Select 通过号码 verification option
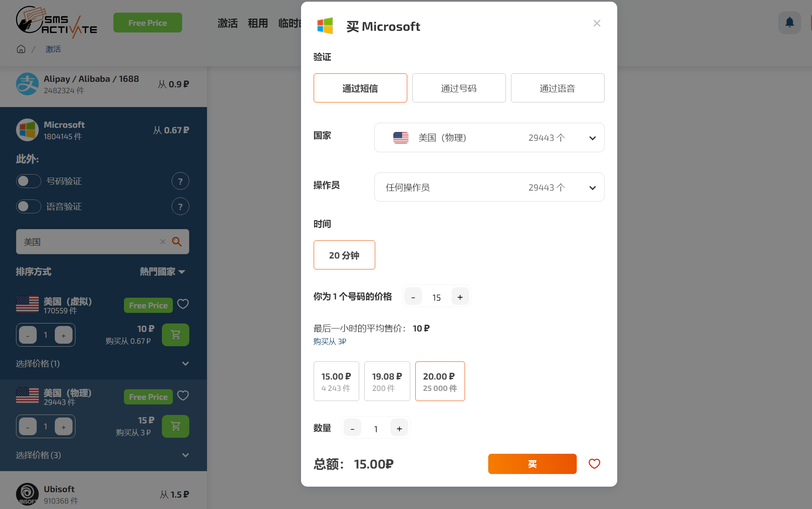The height and width of the screenshot is (509, 812). [459, 88]
